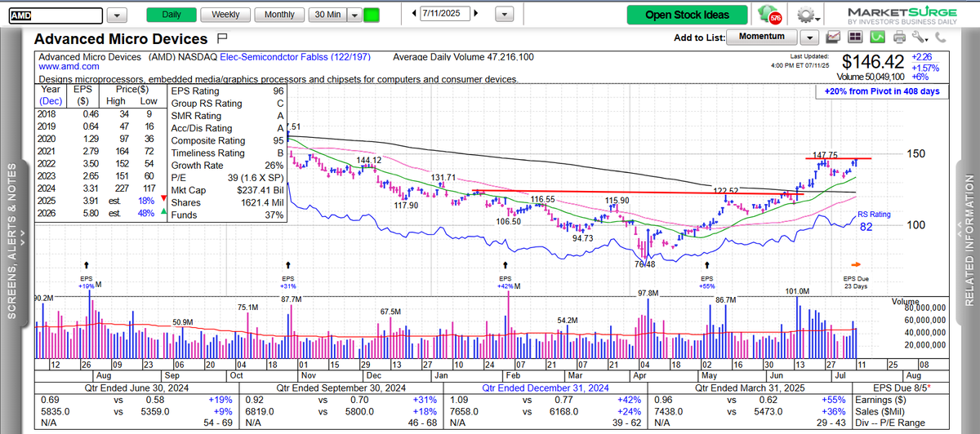Viewport: 980px width, 434px height.
Task: Switch to the multi-chart grid layout icon
Action: coord(854,38)
